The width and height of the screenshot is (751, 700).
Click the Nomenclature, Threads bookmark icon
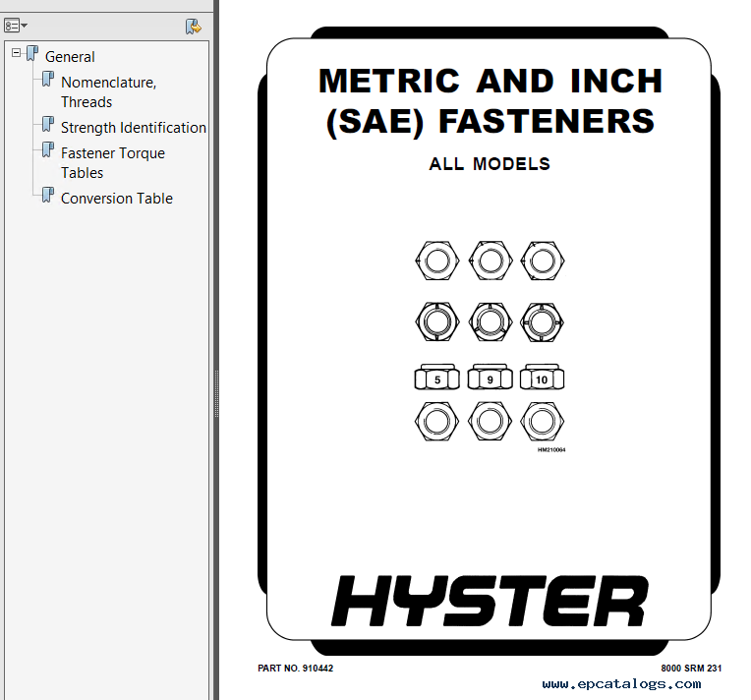[x=48, y=79]
